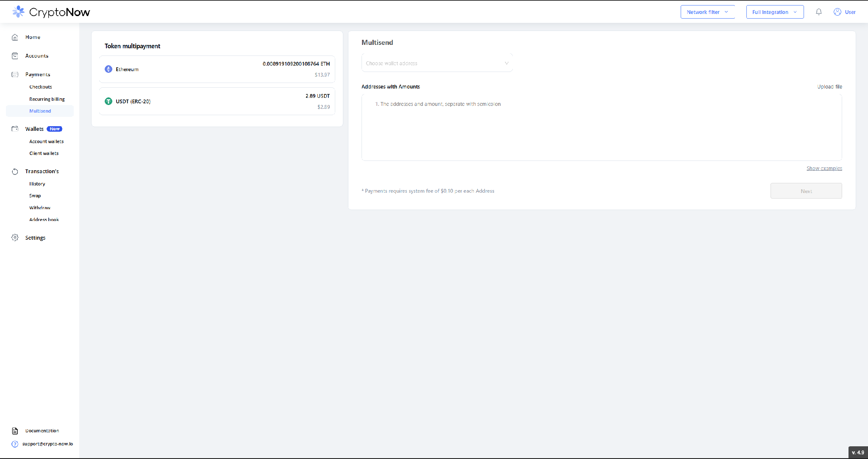This screenshot has width=868, height=459.
Task: Click the USDT Tether coin icon
Action: (108, 101)
